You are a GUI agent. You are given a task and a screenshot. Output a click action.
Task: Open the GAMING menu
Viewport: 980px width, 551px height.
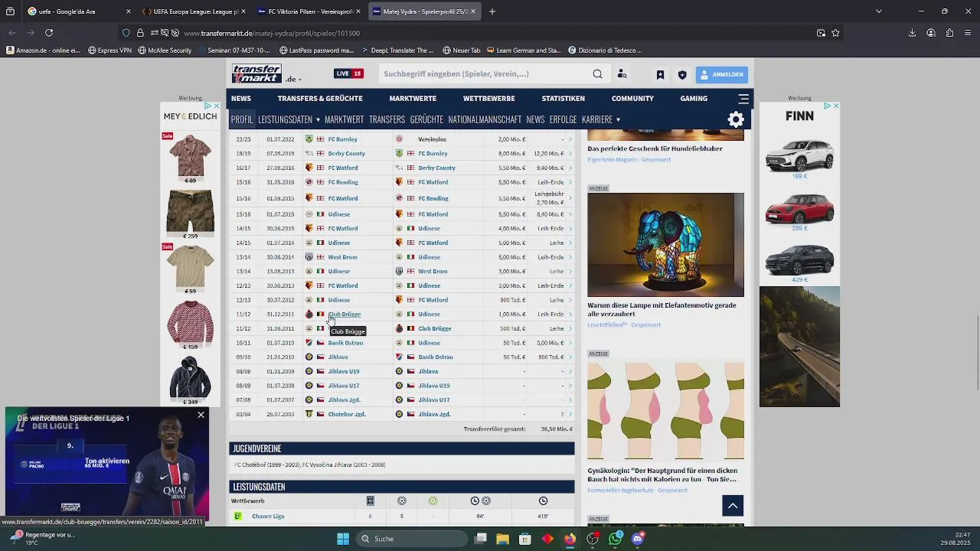click(694, 98)
